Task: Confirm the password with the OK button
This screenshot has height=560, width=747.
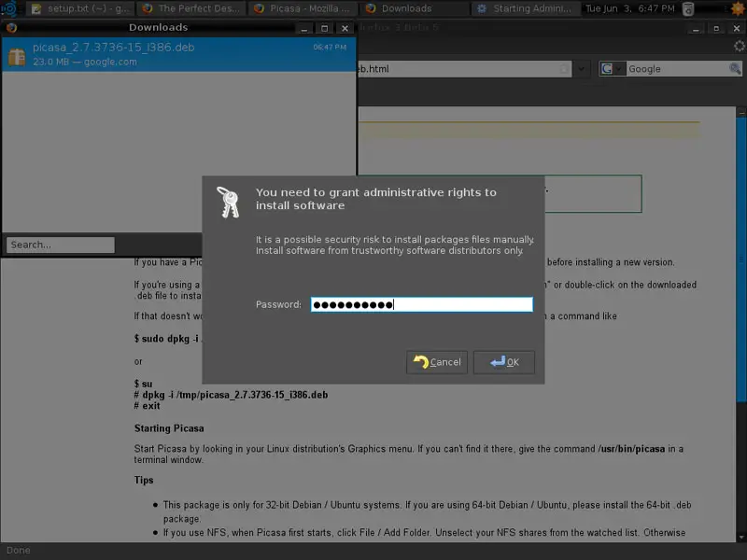Action: click(504, 362)
